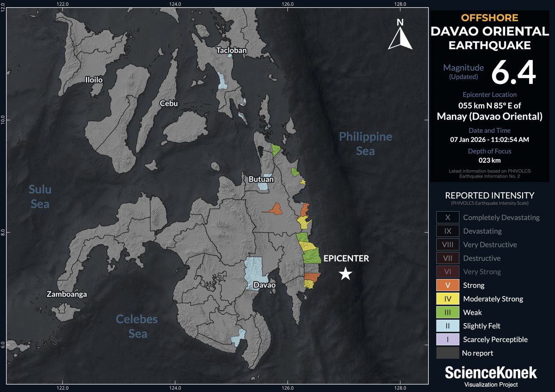555x392 pixels.
Task: Click 'Weak' legend label
Action: click(472, 312)
